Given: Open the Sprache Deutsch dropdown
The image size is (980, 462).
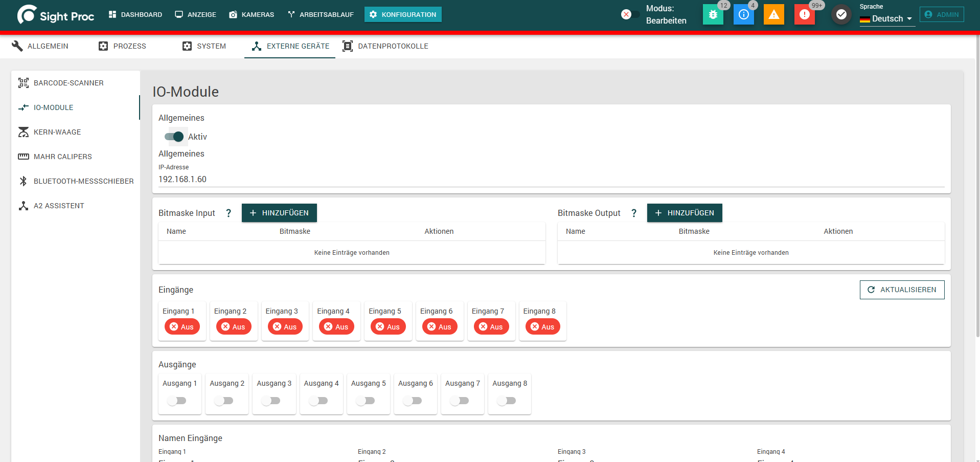Looking at the screenshot, I should (x=887, y=18).
